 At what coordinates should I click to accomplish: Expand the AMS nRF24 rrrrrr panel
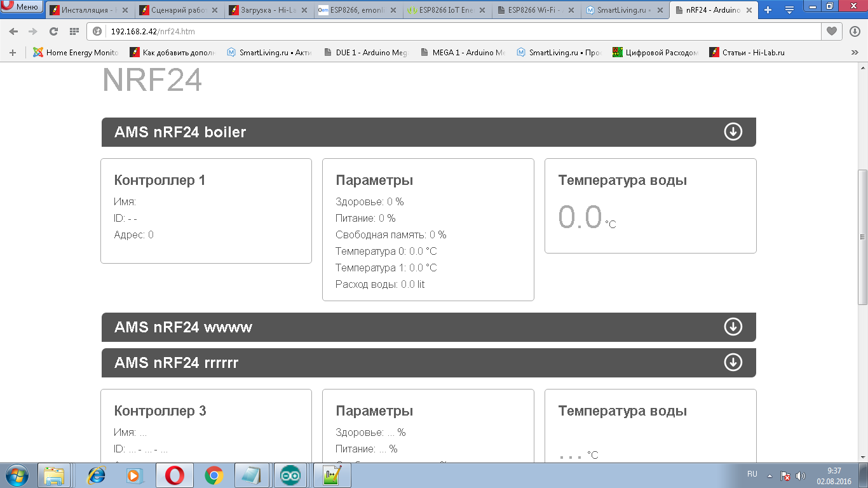click(733, 362)
